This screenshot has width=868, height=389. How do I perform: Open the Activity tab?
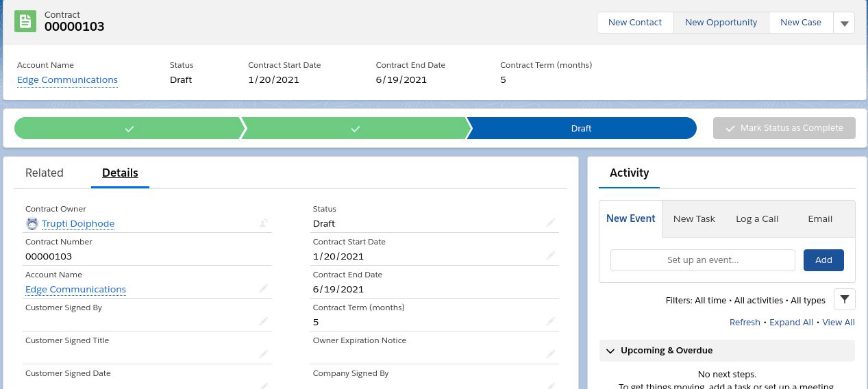point(629,173)
